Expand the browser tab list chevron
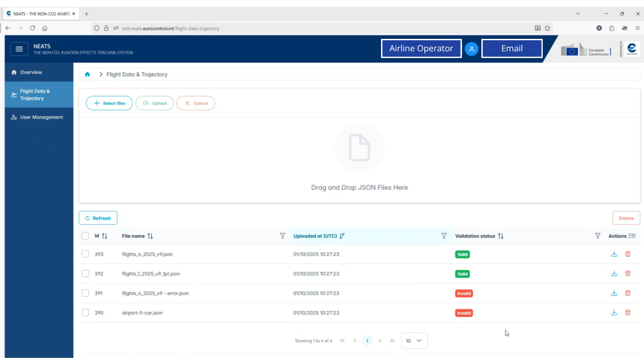The image size is (644, 362). (578, 14)
